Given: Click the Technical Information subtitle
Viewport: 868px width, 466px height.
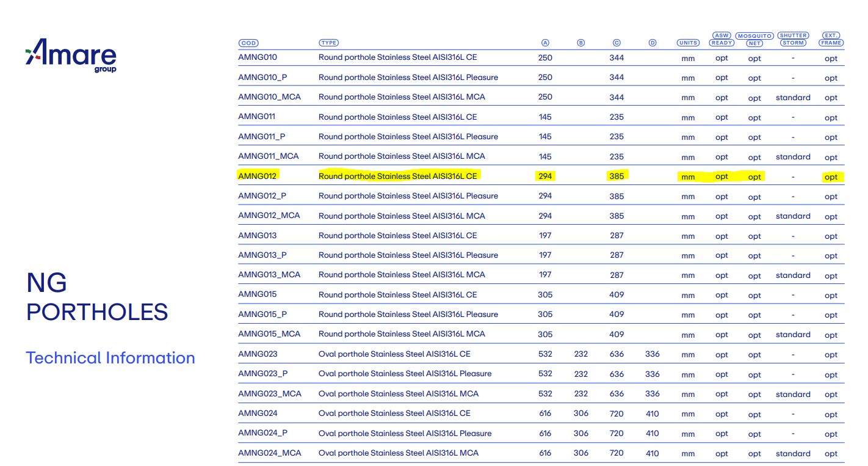Looking at the screenshot, I should [110, 358].
